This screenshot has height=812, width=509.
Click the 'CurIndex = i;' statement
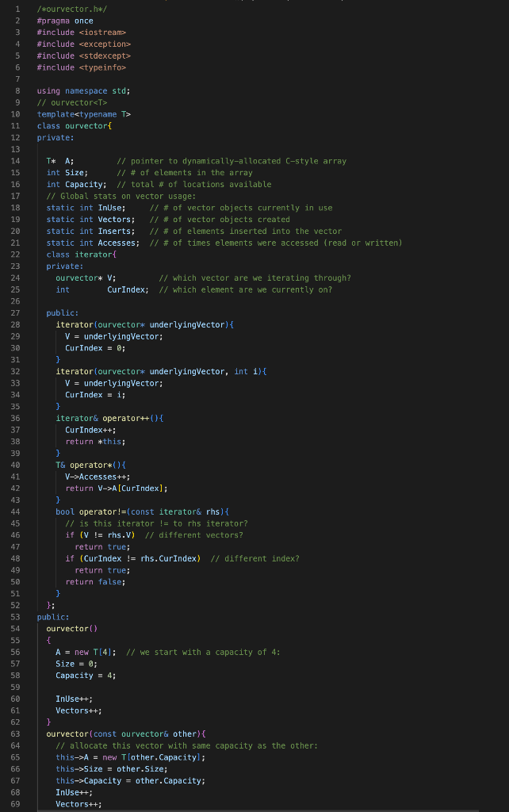tap(95, 395)
